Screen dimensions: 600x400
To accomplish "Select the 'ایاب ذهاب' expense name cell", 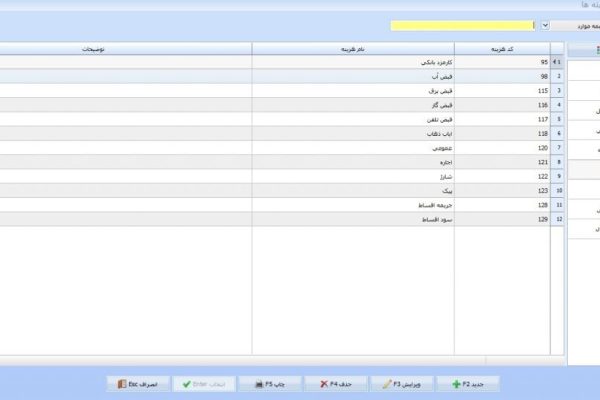I will click(353, 134).
